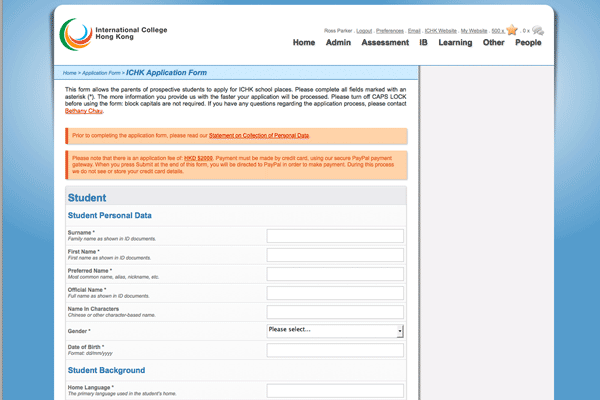Viewport: 600px width, 400px height.
Task: Click into the Surname text field
Action: point(335,236)
